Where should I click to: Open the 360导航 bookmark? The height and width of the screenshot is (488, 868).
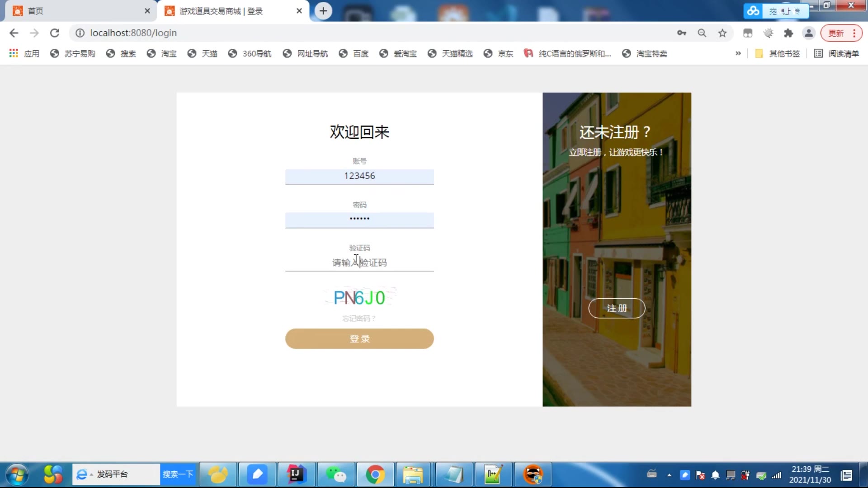click(250, 53)
